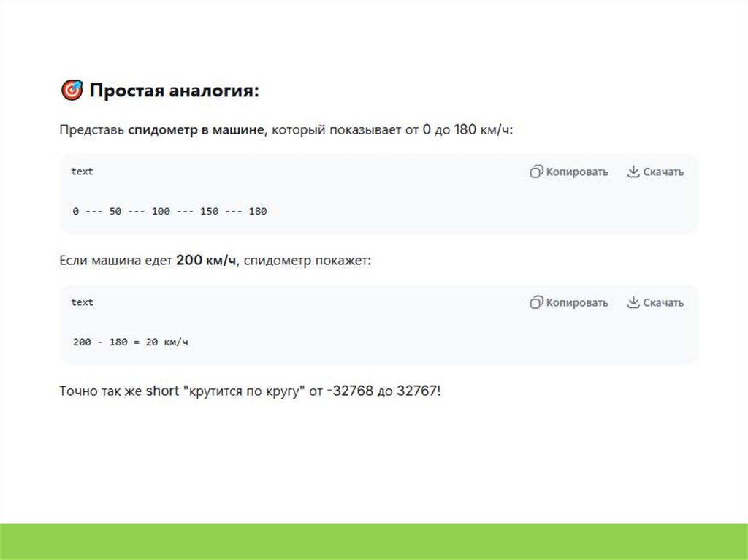Screen dimensions: 748x560
Task: Click the word "short" in the last line
Action: 161,391
